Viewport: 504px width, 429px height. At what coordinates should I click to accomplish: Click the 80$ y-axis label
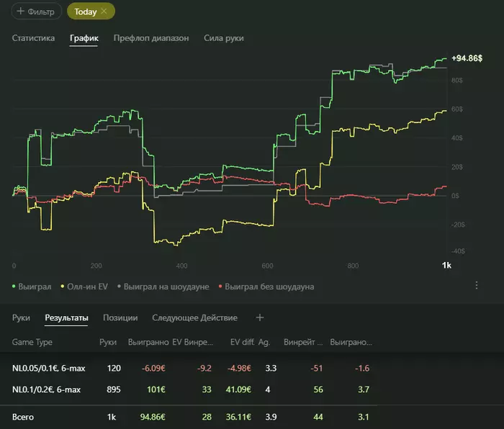tap(456, 80)
